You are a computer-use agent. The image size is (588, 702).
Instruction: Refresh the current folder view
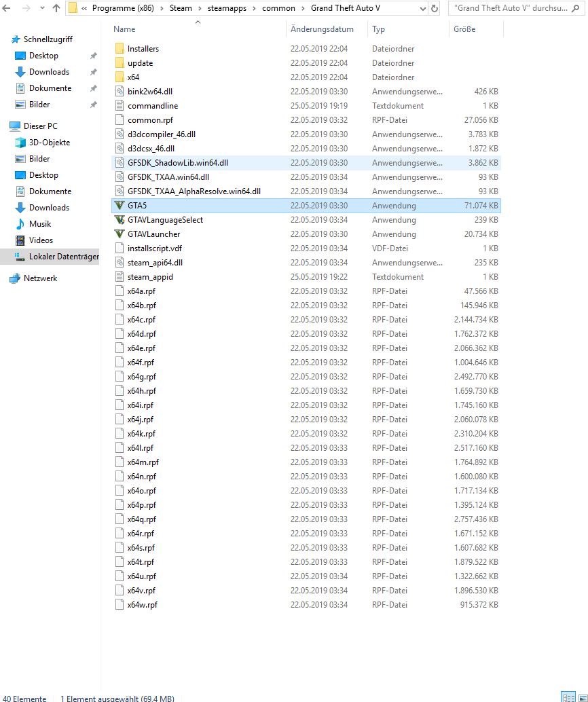[x=435, y=8]
